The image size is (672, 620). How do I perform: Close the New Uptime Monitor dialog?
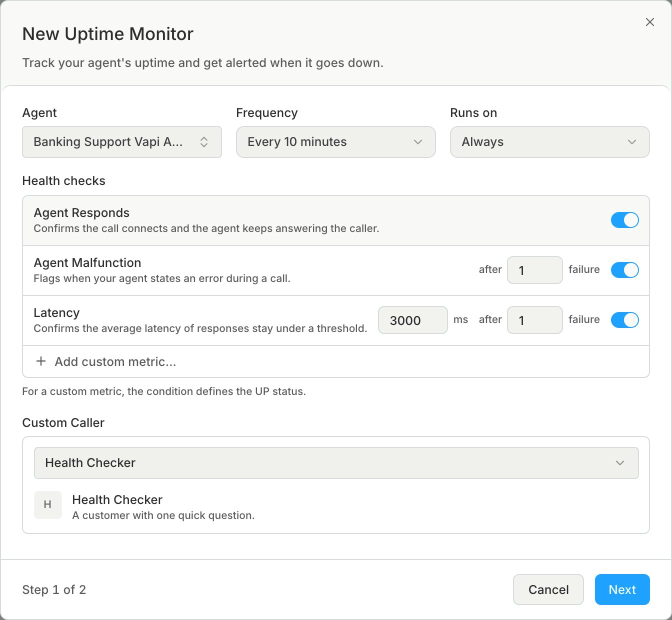[649, 22]
